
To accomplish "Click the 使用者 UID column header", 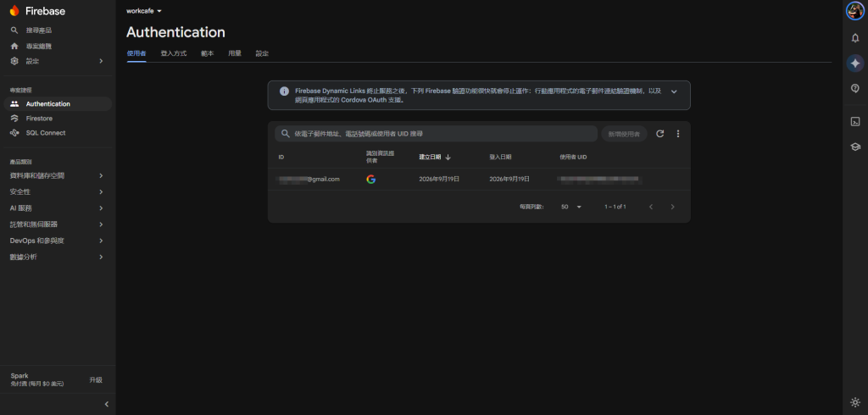I will [573, 158].
